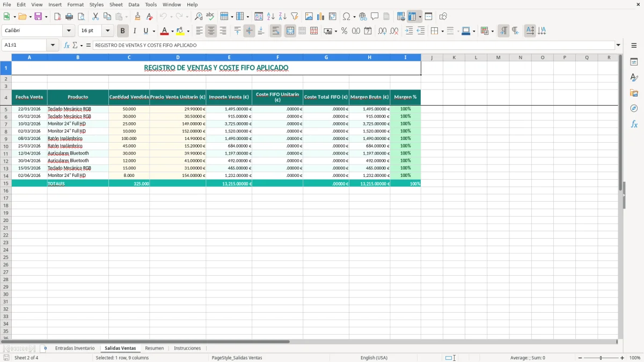
Task: Open Print Preview
Action: (81, 17)
